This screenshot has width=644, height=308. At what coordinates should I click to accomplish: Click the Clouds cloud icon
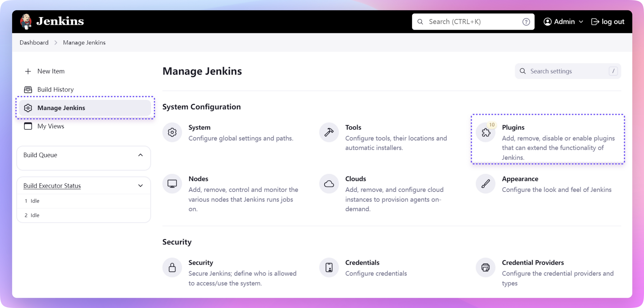click(329, 184)
